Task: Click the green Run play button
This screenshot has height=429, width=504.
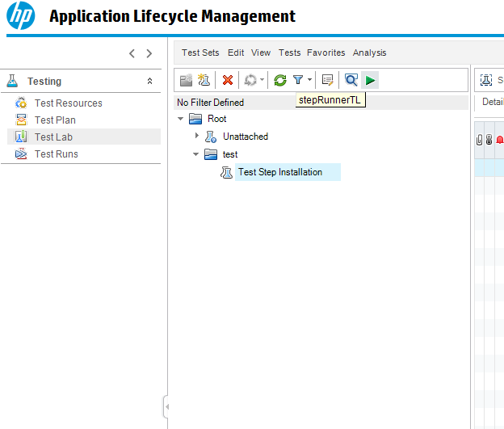Action: tap(370, 80)
